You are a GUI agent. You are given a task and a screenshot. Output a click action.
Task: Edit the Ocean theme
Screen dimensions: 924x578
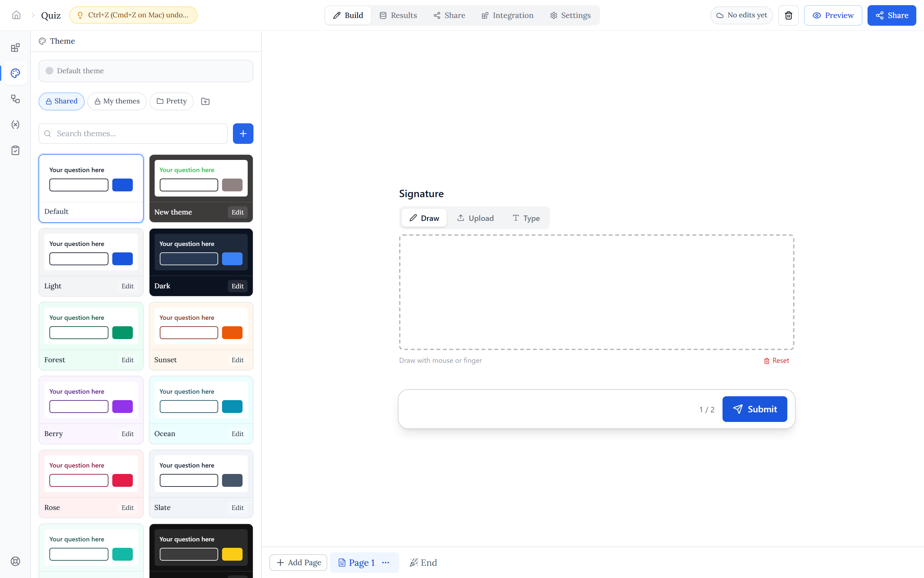pos(237,433)
